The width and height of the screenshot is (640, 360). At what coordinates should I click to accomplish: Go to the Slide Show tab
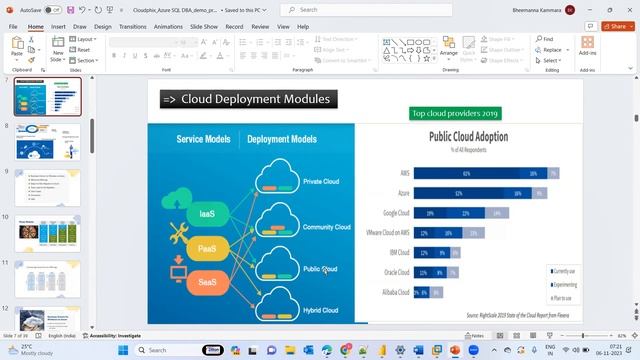click(x=204, y=27)
